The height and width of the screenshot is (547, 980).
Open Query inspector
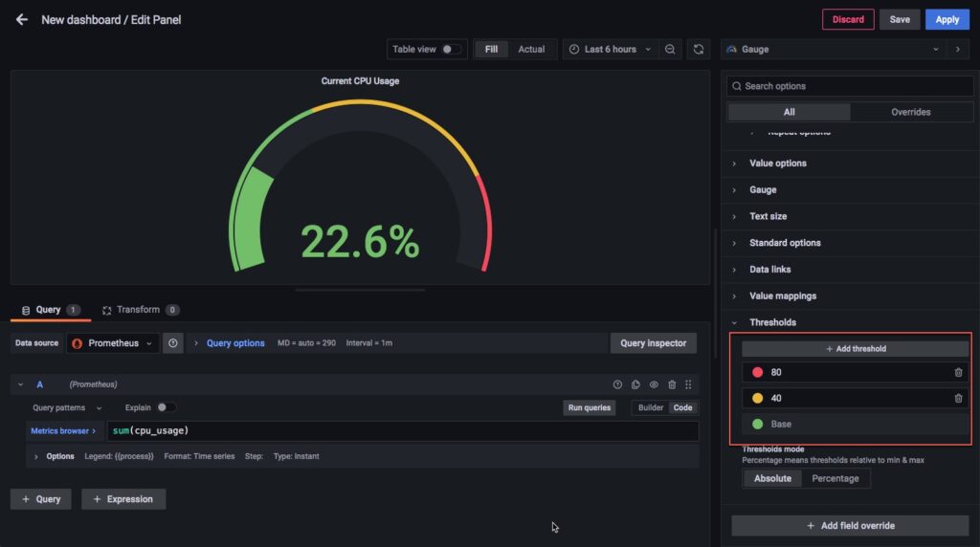(653, 343)
